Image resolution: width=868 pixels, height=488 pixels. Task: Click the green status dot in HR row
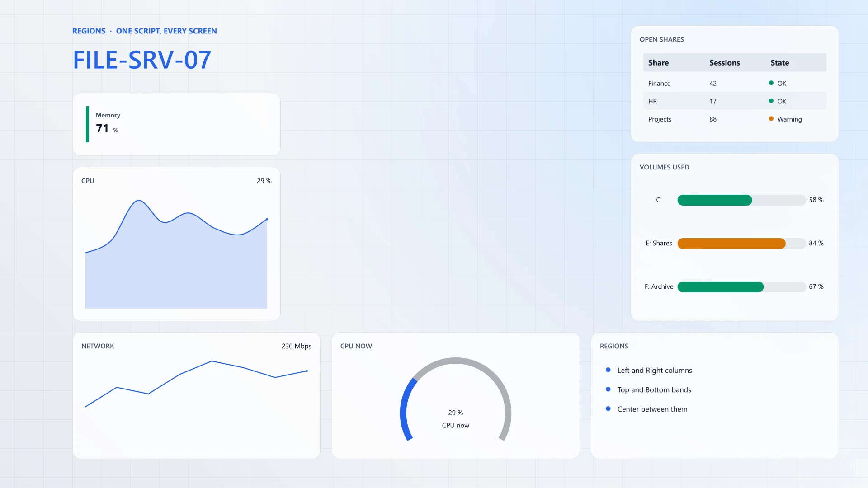(x=771, y=101)
